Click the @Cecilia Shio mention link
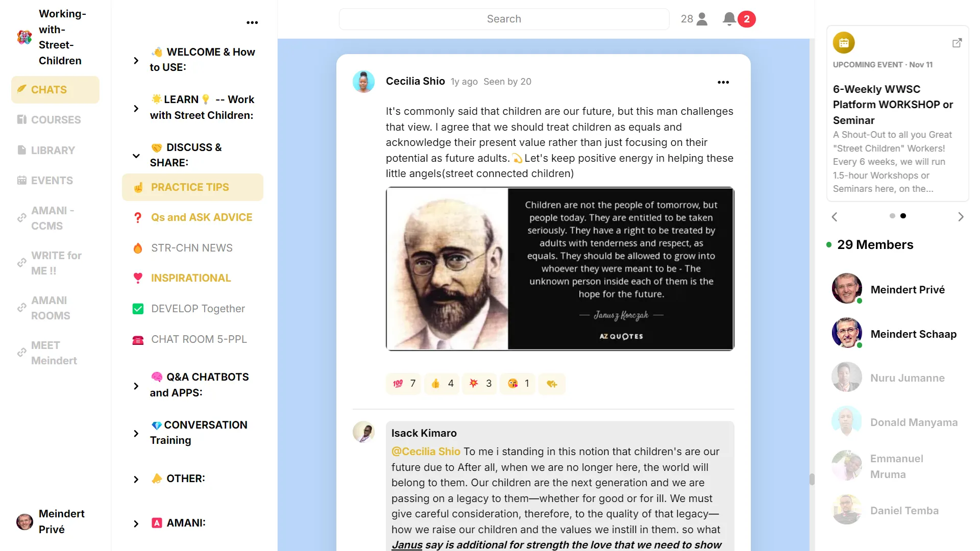 tap(426, 452)
